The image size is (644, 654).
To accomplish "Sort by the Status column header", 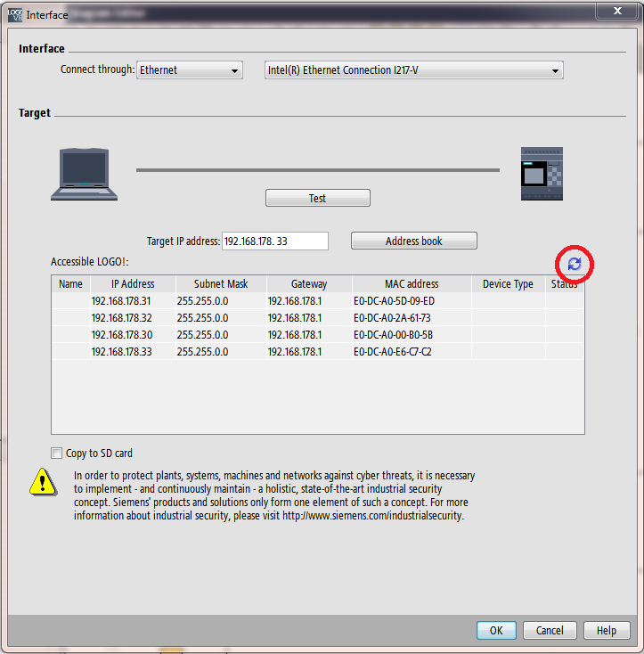I will [x=565, y=284].
